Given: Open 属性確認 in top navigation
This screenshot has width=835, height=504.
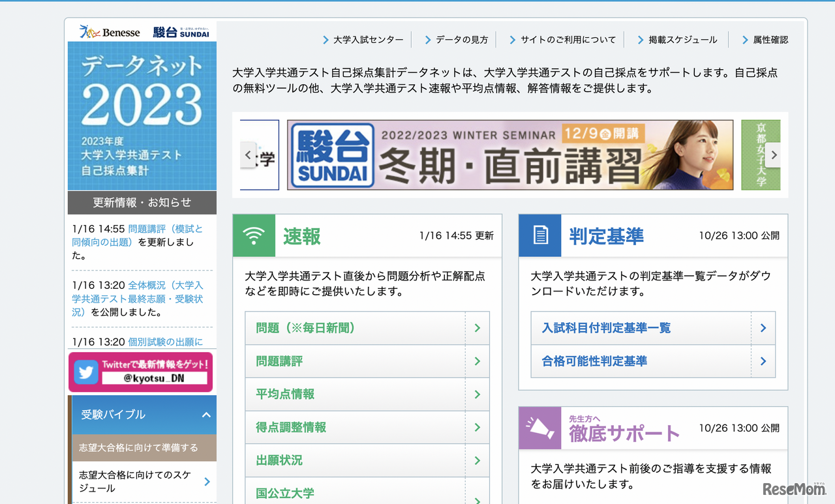Looking at the screenshot, I should pyautogui.click(x=770, y=40).
